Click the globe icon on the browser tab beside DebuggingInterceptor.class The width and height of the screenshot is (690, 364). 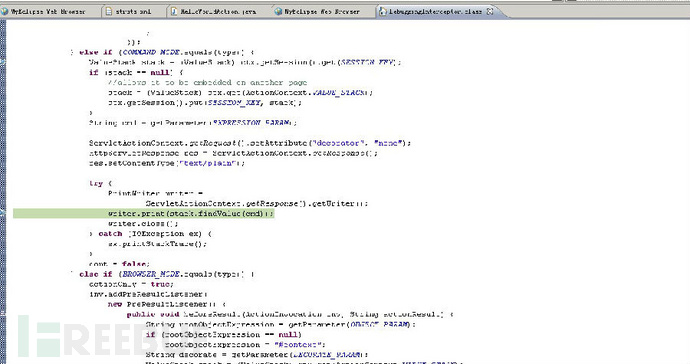(x=278, y=11)
